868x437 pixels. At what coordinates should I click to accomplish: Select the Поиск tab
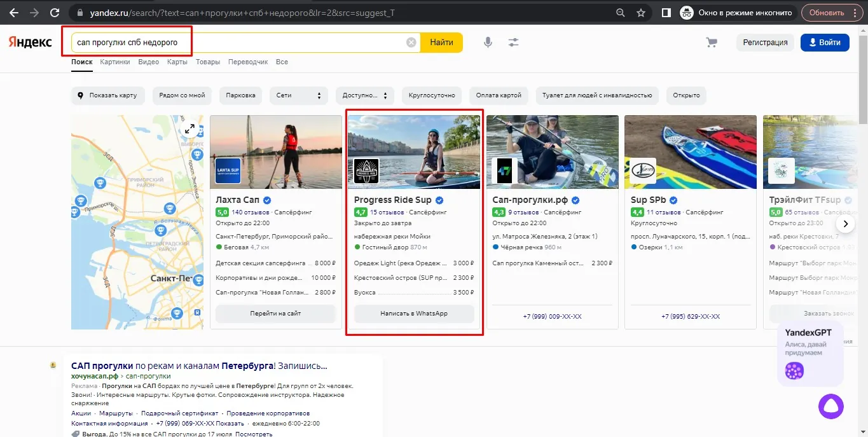point(82,62)
